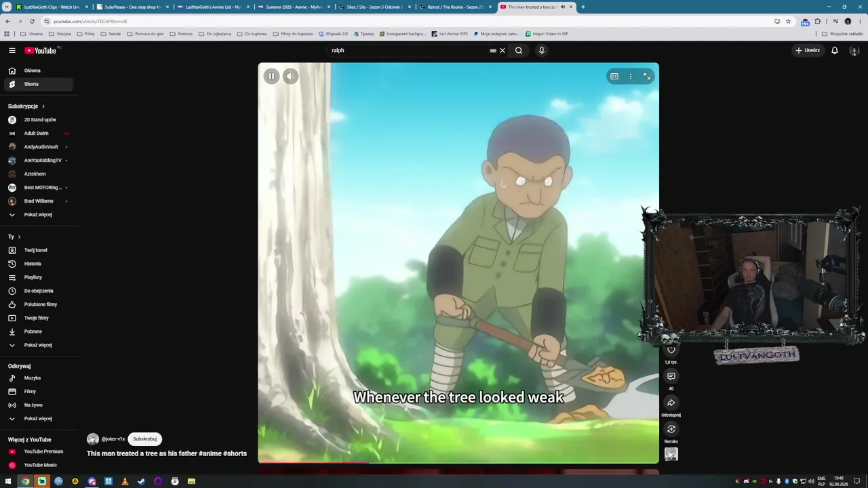Reload the page
The width and height of the screenshot is (868, 488).
[x=32, y=22]
